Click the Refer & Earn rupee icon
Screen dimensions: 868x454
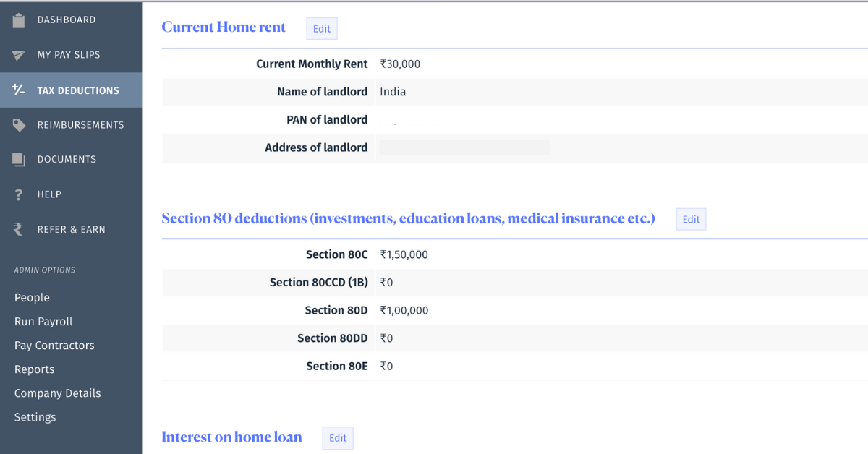click(x=19, y=229)
